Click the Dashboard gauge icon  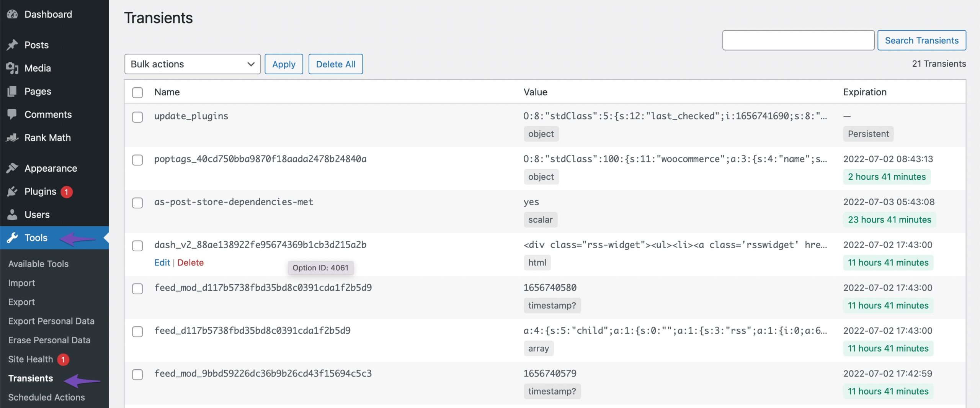click(x=12, y=14)
